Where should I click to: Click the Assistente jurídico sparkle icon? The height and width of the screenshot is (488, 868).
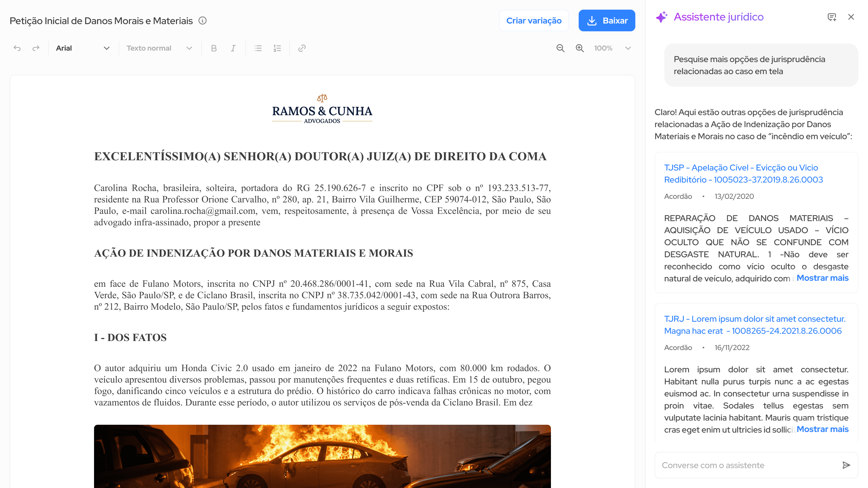[x=662, y=17]
